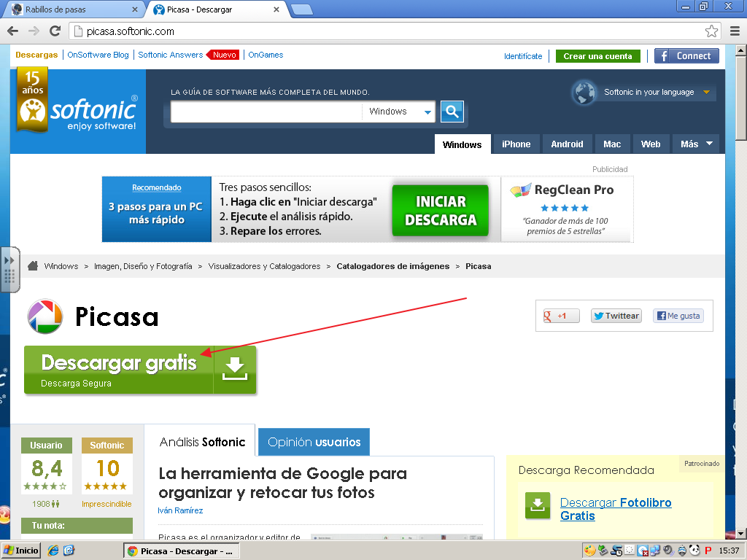Viewport: 747px width, 560px height.
Task: Select the Mac platform tab
Action: [612, 144]
